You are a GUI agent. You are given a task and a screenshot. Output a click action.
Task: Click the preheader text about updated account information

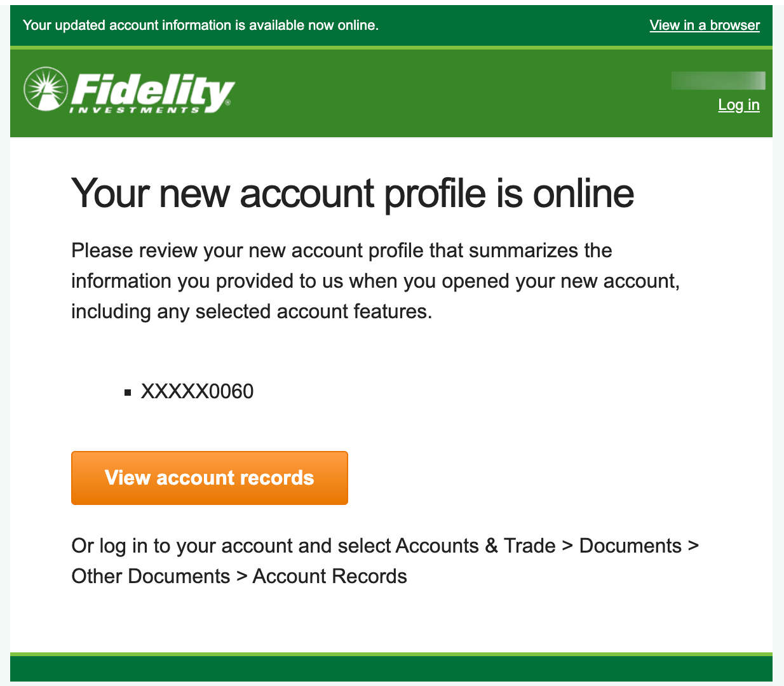[x=200, y=25]
